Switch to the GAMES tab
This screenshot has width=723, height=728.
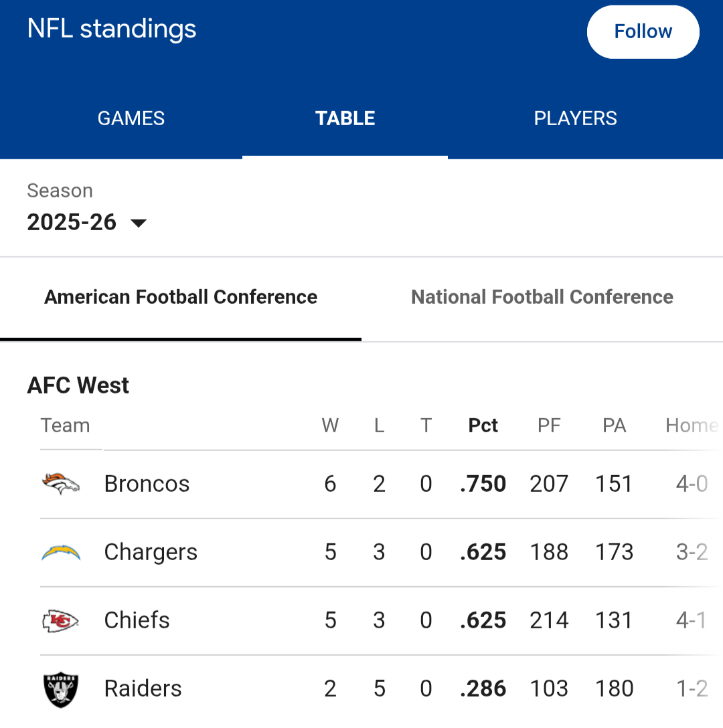[x=131, y=118]
